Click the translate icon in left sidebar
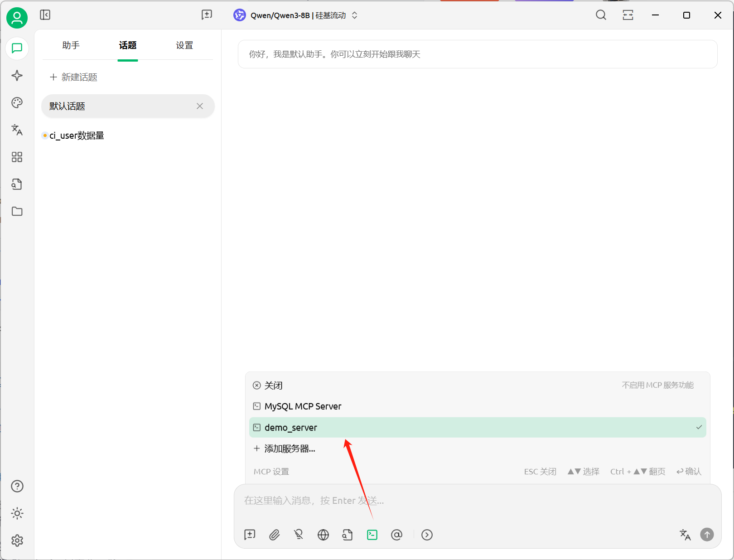The width and height of the screenshot is (734, 560). coord(17,130)
